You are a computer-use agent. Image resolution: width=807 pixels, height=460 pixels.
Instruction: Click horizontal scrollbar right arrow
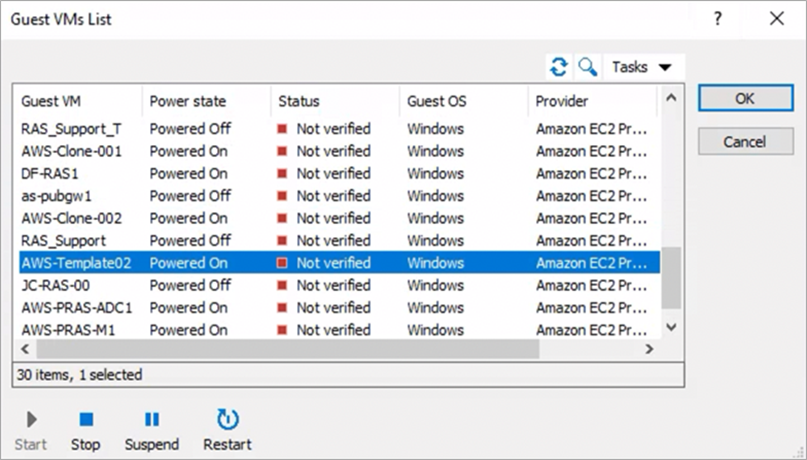coord(649,348)
